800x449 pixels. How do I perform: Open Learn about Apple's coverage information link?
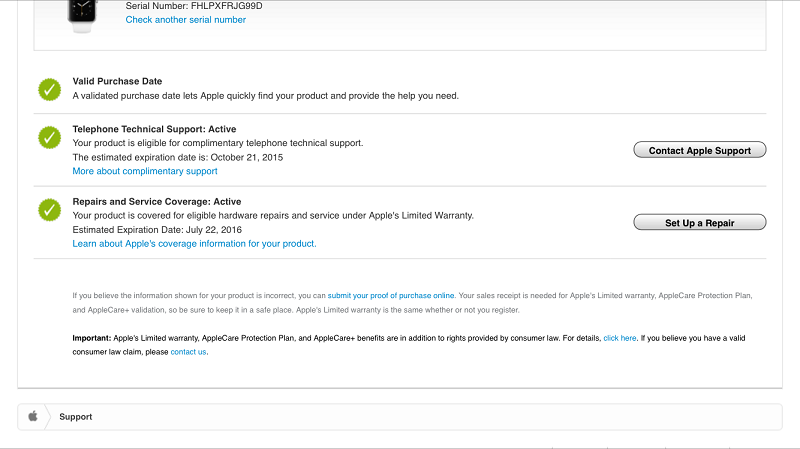pos(194,244)
